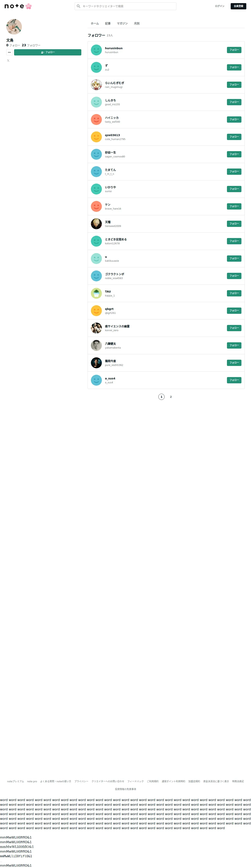Select the 月別 tab
251x868 pixels.
(x=137, y=24)
